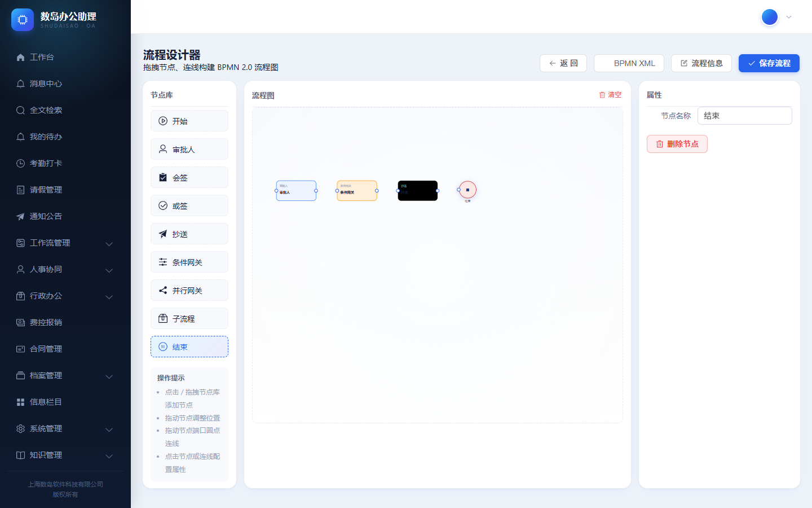
Task: Click the bell icon beside 消息中心
Action: 20,84
